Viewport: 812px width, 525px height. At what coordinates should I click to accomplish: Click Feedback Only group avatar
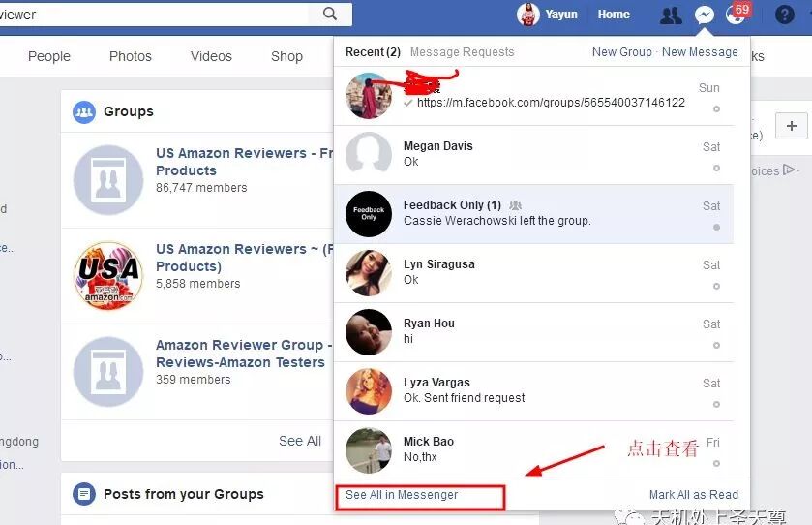(369, 213)
